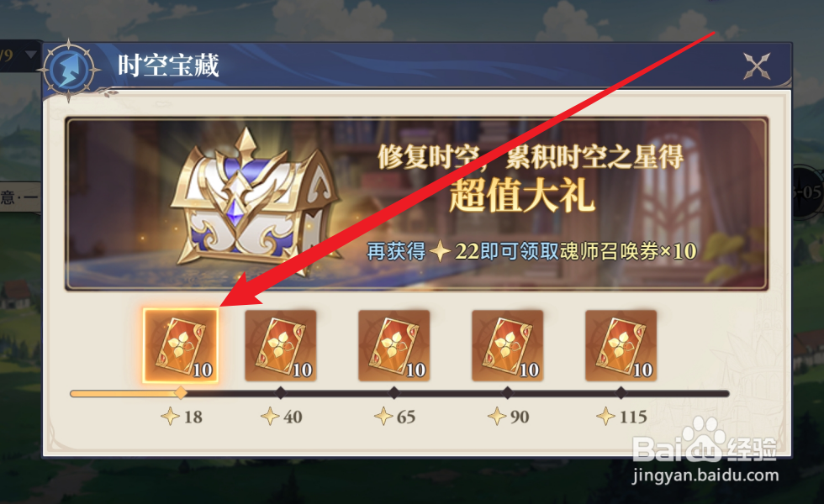Select the 40-star summon ticket reward
This screenshot has height=504, width=824.
pos(281,345)
